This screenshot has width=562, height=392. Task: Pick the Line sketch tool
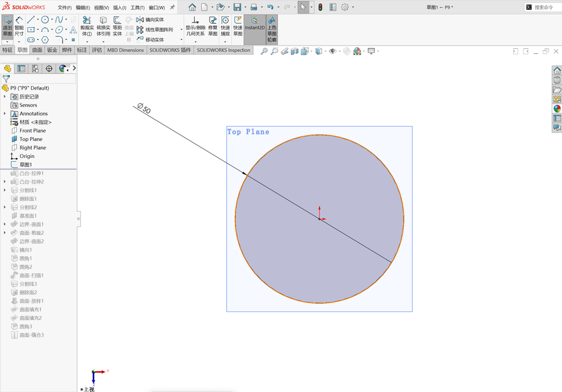point(31,20)
